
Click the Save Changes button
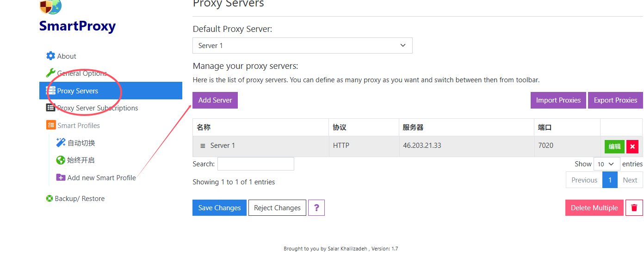coord(219,207)
